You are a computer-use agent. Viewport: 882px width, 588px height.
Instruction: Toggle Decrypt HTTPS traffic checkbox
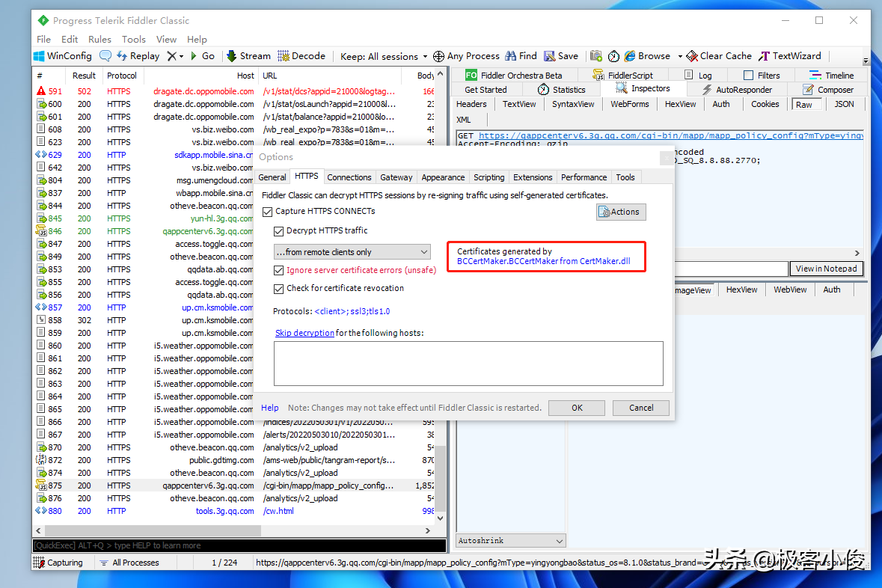[279, 231]
